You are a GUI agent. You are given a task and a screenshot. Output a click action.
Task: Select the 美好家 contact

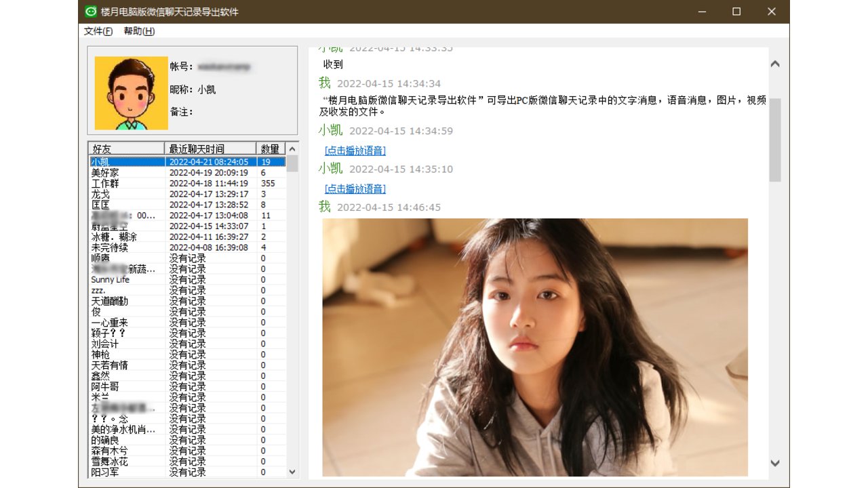[x=108, y=172]
